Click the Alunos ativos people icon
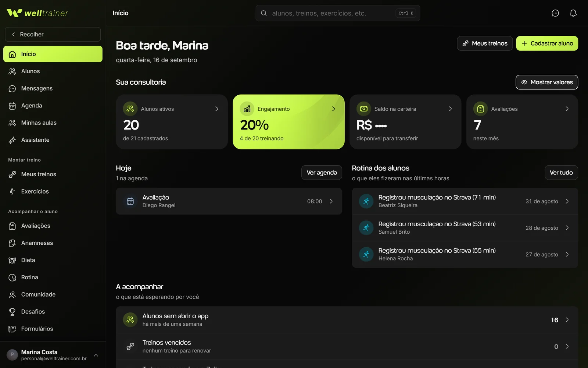Image resolution: width=588 pixels, height=368 pixels. [130, 109]
